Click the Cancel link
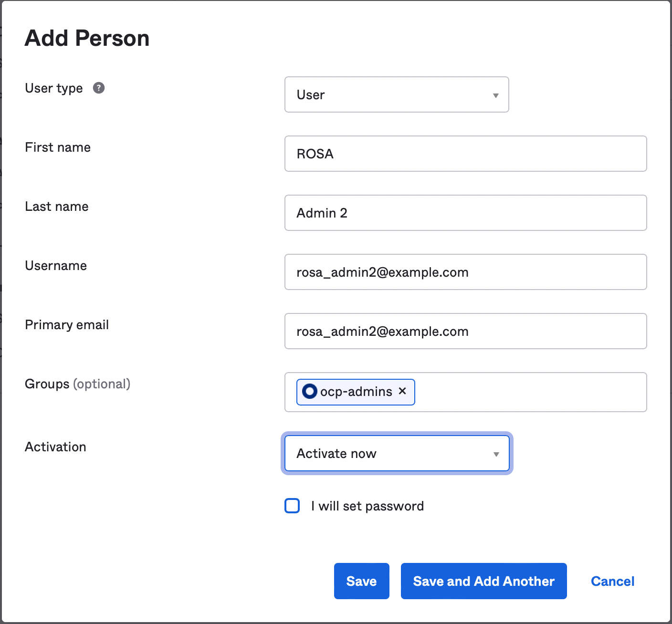The height and width of the screenshot is (624, 672). pyautogui.click(x=612, y=581)
